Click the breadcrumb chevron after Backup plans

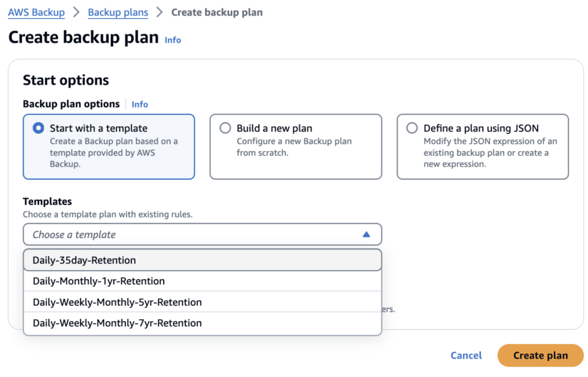point(160,12)
